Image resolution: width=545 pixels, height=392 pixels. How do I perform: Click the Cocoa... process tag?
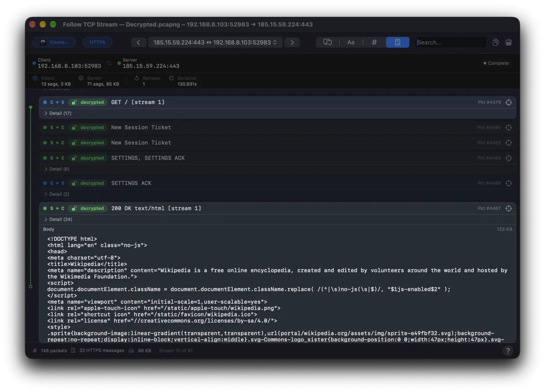(x=54, y=42)
